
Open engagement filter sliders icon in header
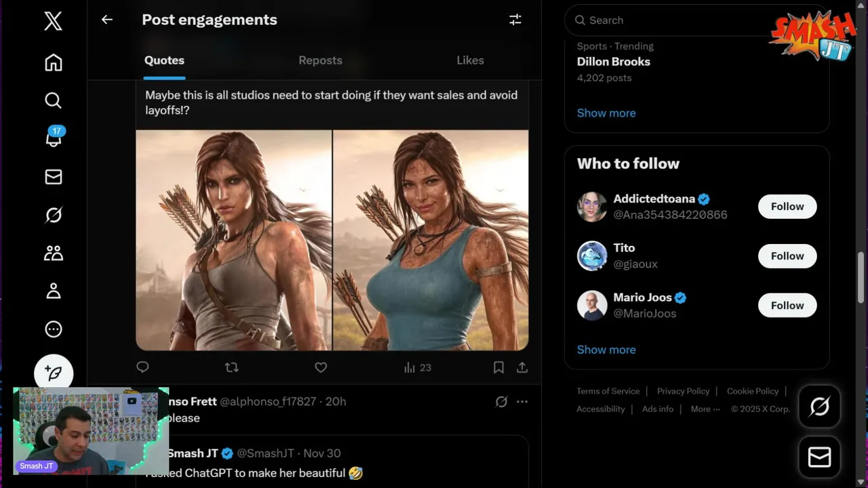click(515, 20)
